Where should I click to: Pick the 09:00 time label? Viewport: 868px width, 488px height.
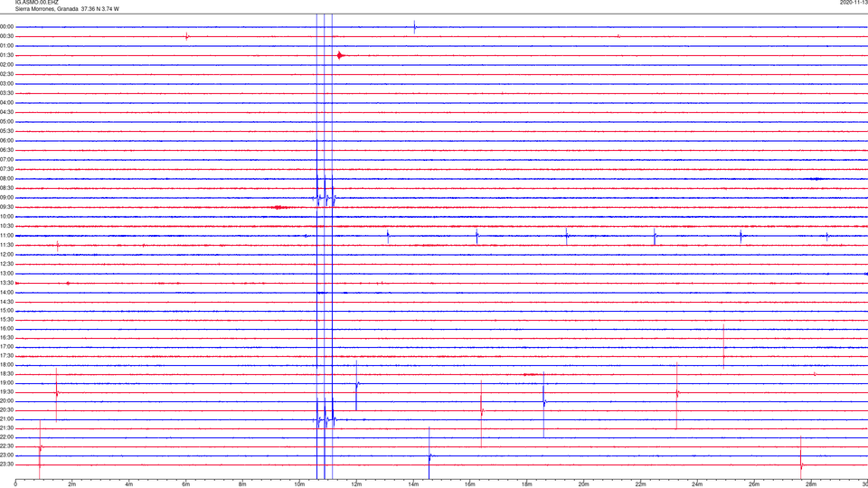pyautogui.click(x=7, y=198)
